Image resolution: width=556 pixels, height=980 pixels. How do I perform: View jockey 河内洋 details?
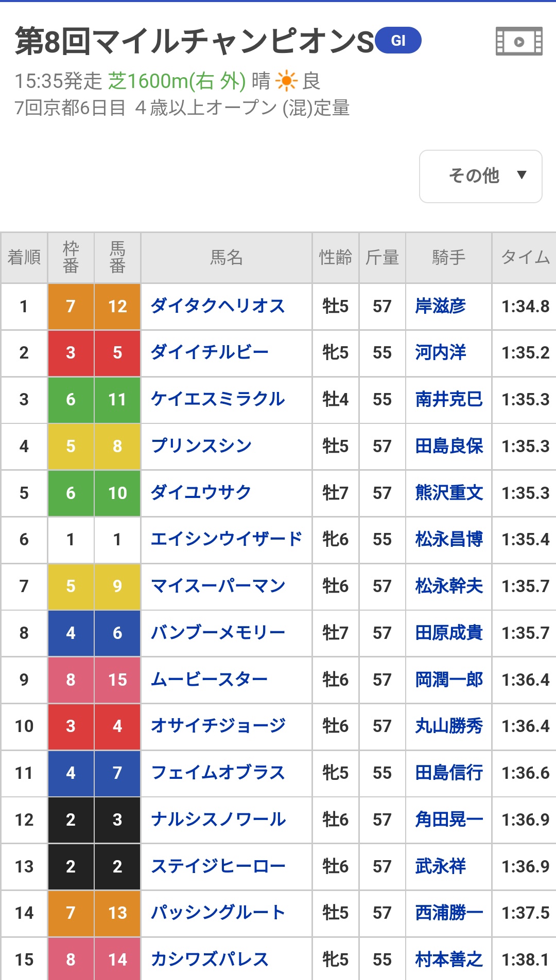click(441, 353)
